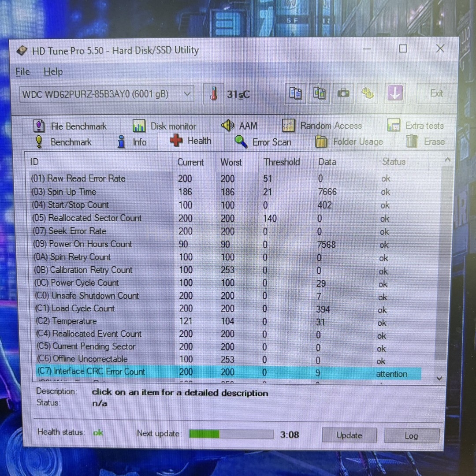Switch to the Folder Usage tab

point(349,141)
